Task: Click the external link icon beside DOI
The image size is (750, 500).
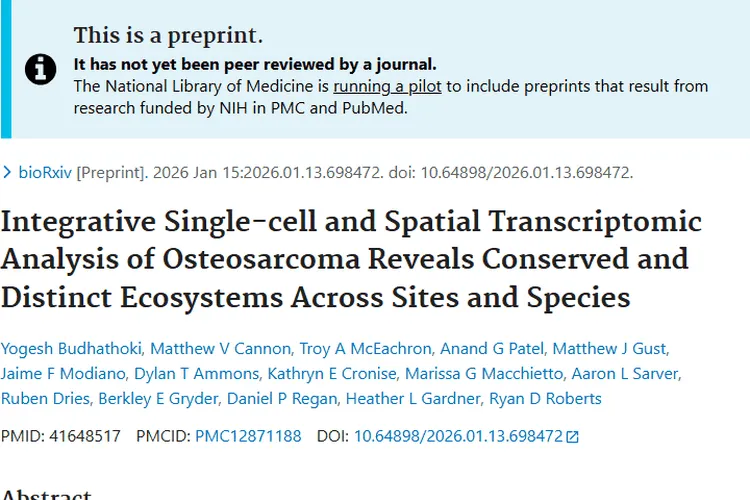Action: [x=572, y=437]
